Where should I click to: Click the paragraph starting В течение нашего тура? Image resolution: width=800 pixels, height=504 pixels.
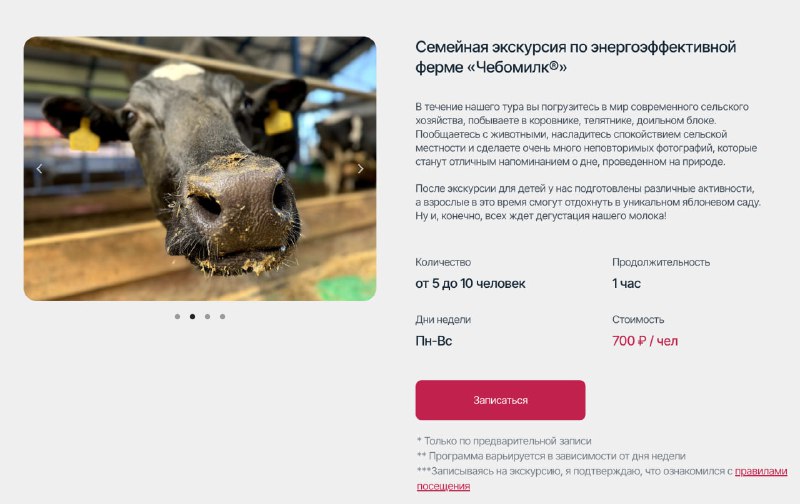[586, 134]
